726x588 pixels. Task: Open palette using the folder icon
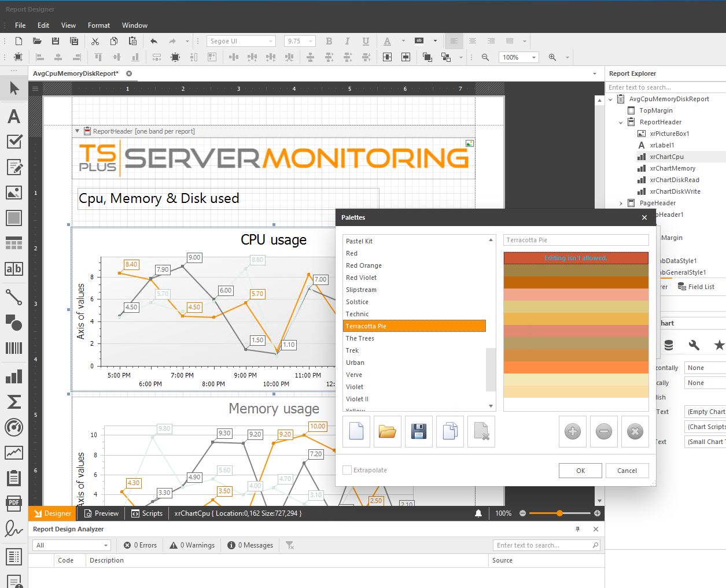coord(388,431)
